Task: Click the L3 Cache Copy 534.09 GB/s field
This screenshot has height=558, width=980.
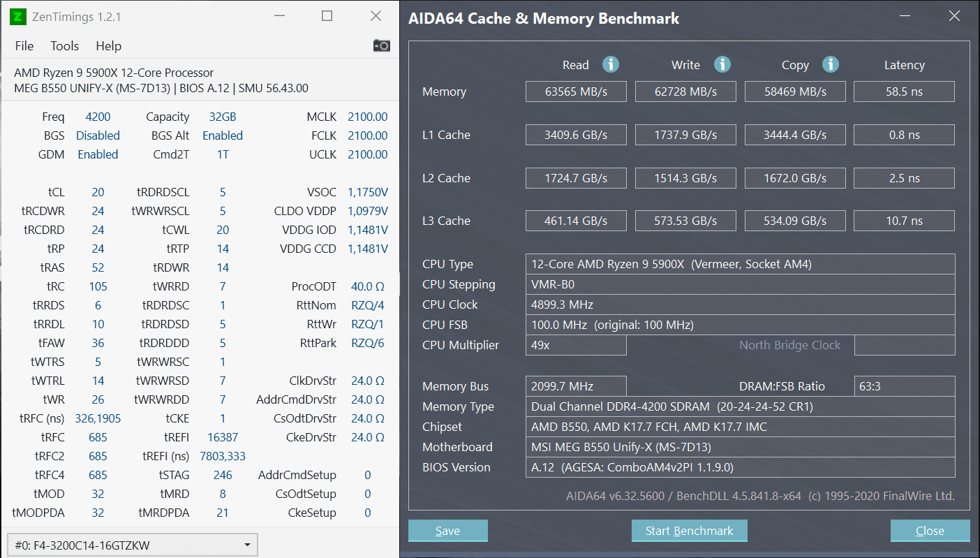Action: (x=795, y=221)
